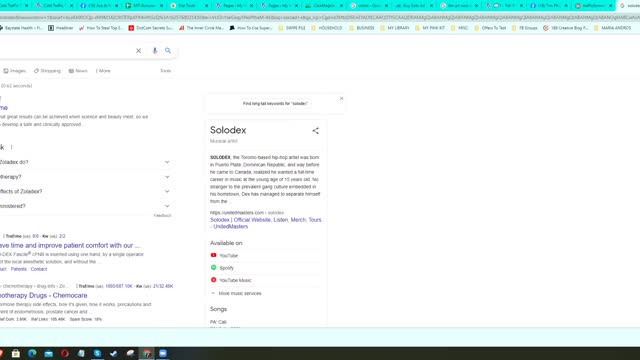
Task: Open the Microsoft Store taskbar icon
Action: (x=16, y=353)
